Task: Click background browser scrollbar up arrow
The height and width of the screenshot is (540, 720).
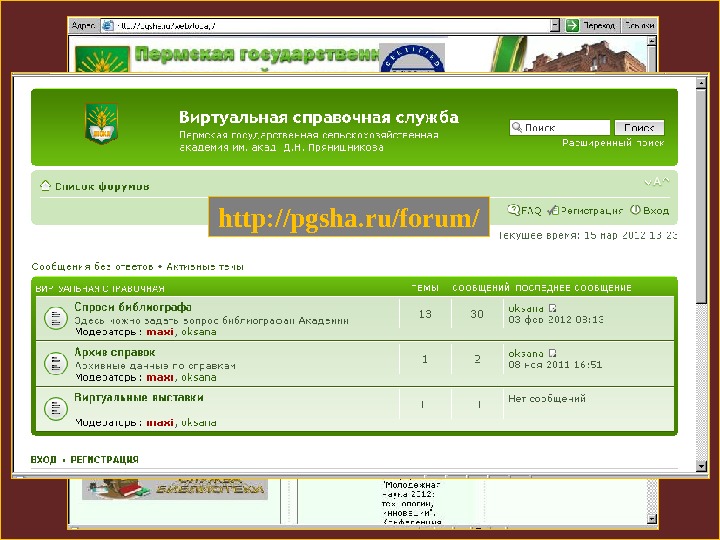Action: coord(651,41)
